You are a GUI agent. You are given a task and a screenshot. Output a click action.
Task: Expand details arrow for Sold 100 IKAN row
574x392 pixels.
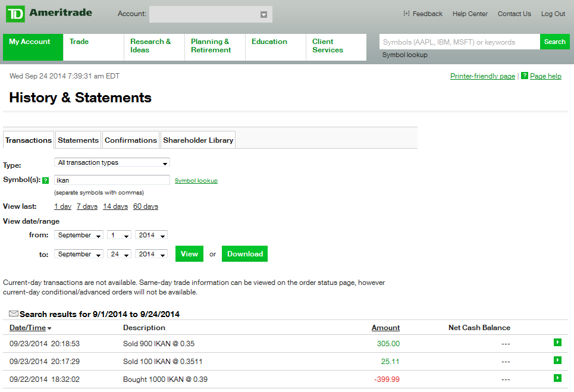click(x=557, y=360)
